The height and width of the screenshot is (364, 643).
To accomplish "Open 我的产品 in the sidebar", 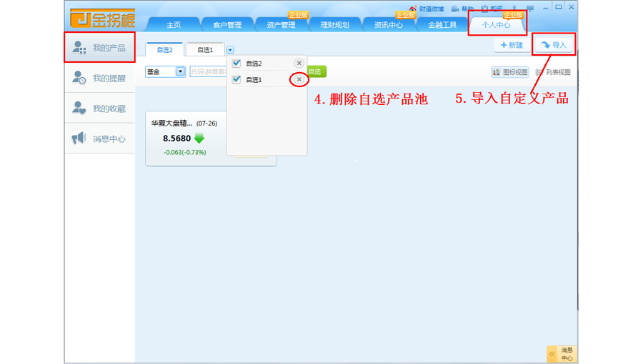I will point(100,48).
